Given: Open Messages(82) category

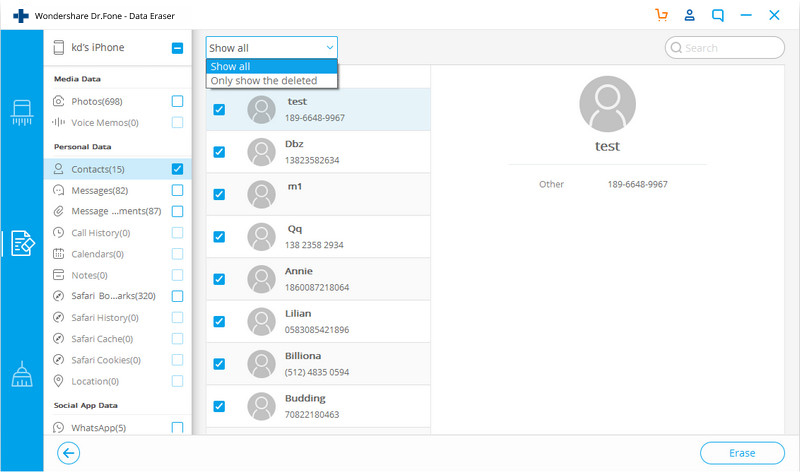Looking at the screenshot, I should tap(118, 190).
